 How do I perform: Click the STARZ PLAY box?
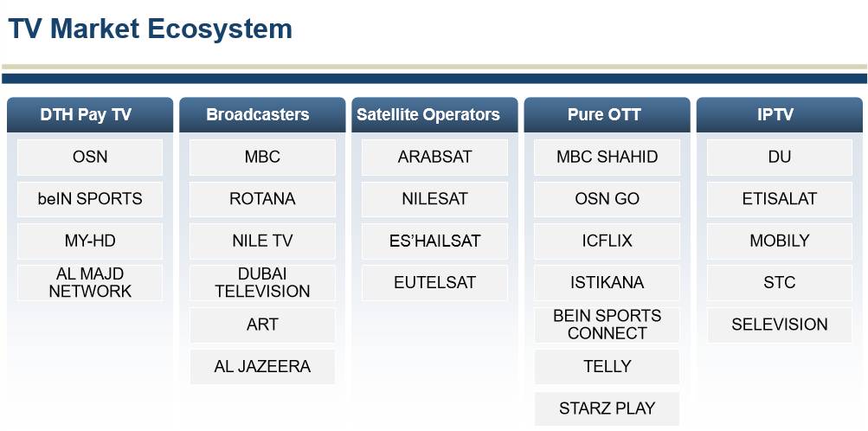point(607,408)
